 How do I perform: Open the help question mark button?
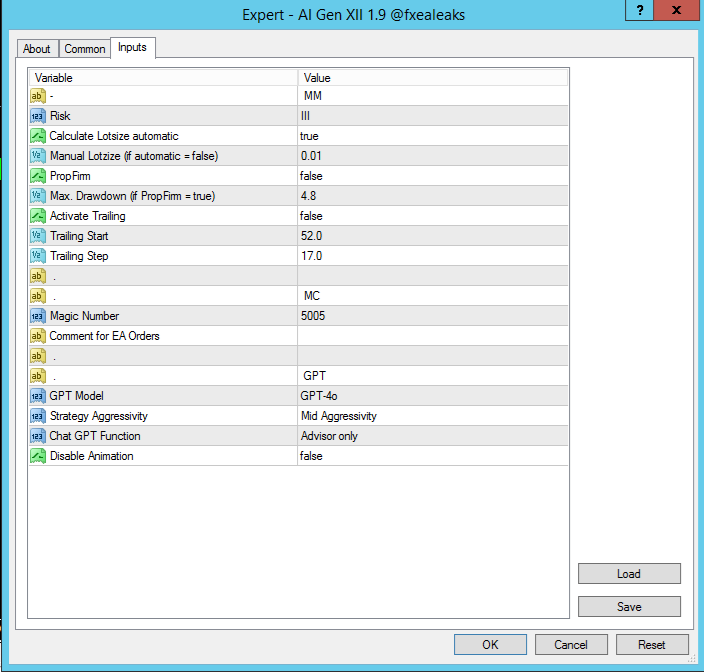pos(640,10)
